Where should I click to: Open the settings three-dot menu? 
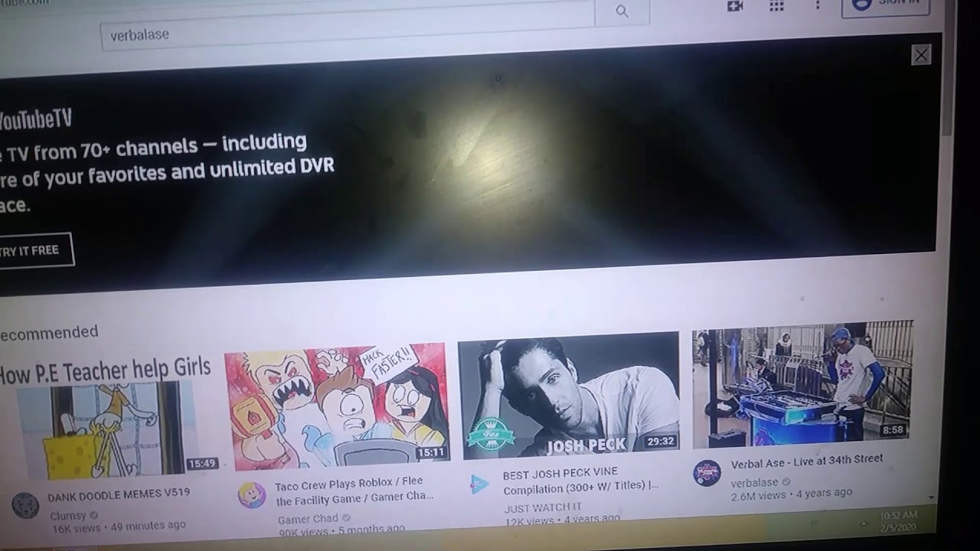818,5
